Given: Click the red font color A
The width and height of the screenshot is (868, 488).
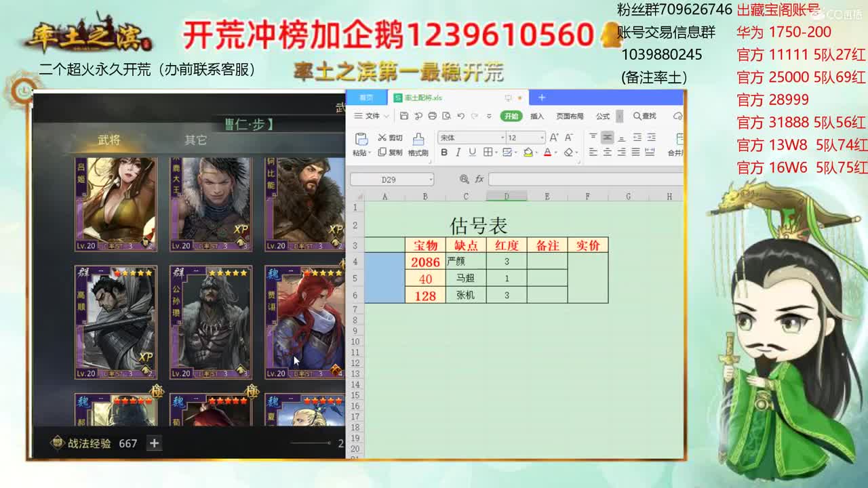Looking at the screenshot, I should tap(547, 152).
